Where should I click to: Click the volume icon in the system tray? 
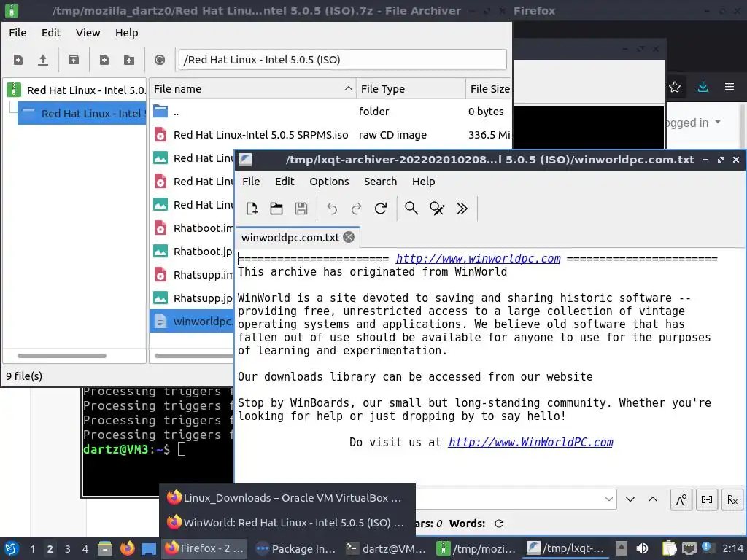(642, 548)
